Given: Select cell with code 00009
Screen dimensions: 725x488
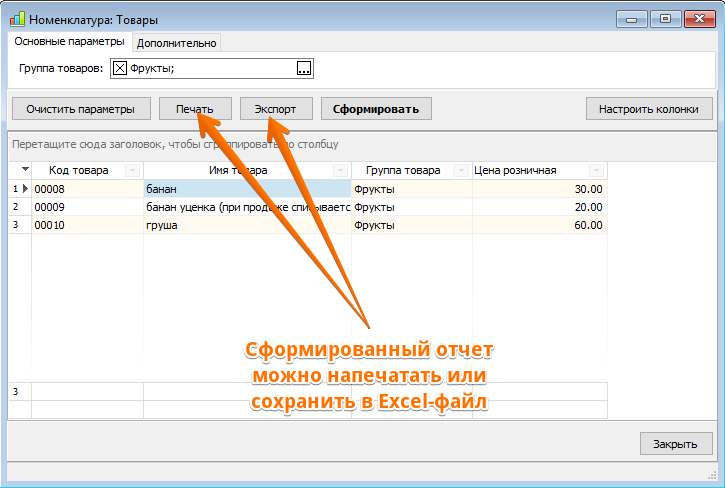Looking at the screenshot, I should pos(87,207).
